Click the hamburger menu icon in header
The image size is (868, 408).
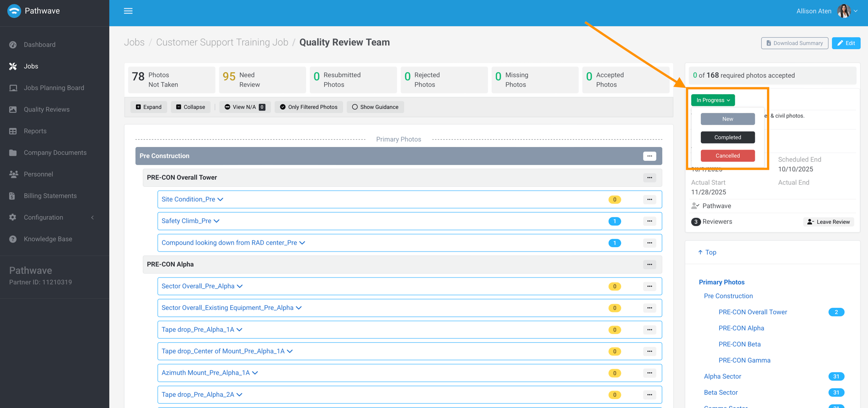[128, 11]
